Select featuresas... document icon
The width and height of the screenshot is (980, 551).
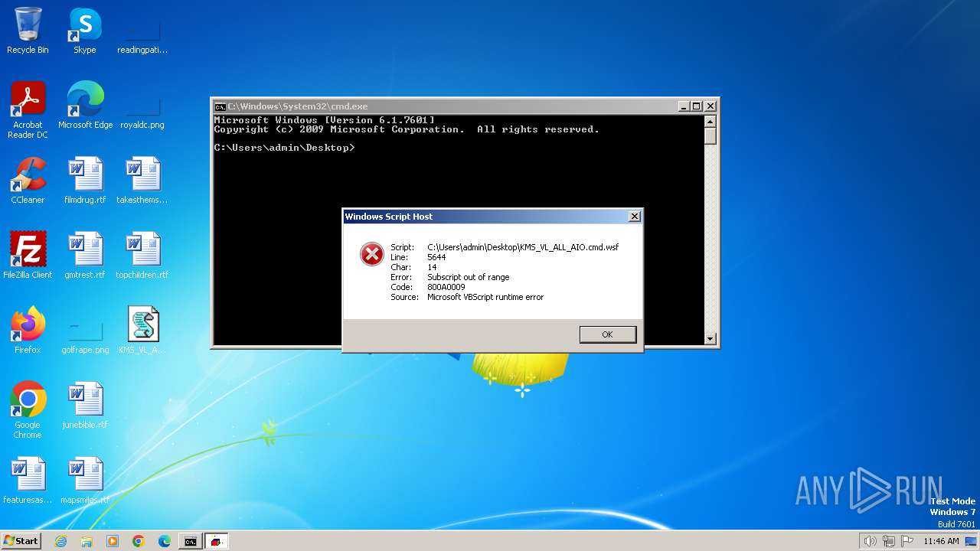28,481
